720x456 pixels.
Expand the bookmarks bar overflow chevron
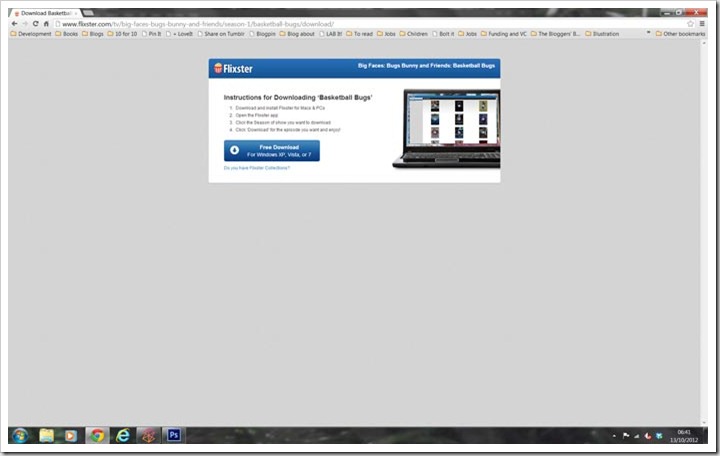point(648,33)
